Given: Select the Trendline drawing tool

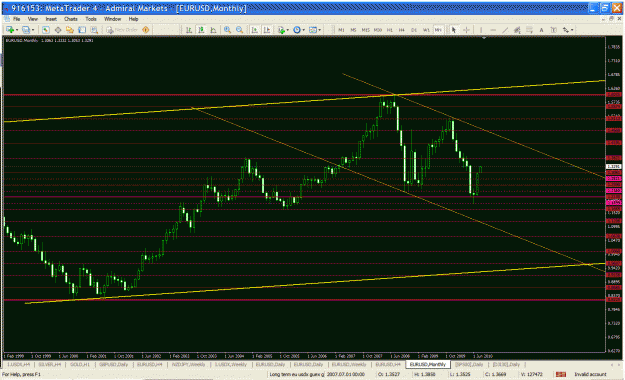Looking at the screenshot, I should (505, 30).
